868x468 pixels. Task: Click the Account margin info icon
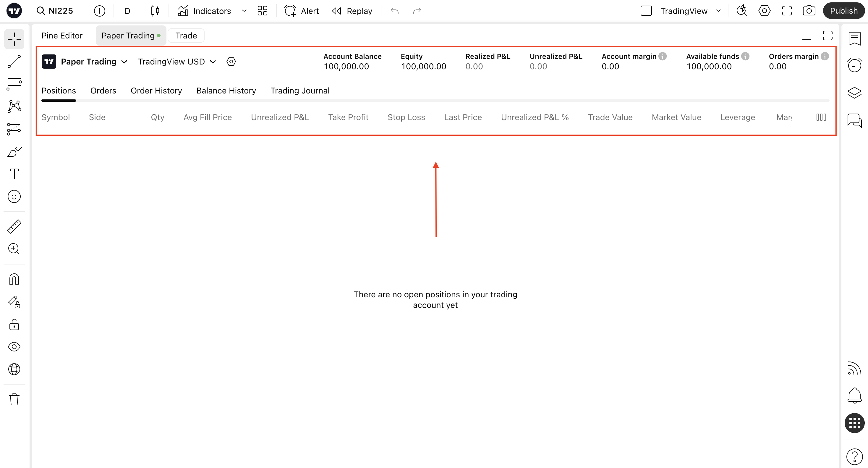coord(663,56)
